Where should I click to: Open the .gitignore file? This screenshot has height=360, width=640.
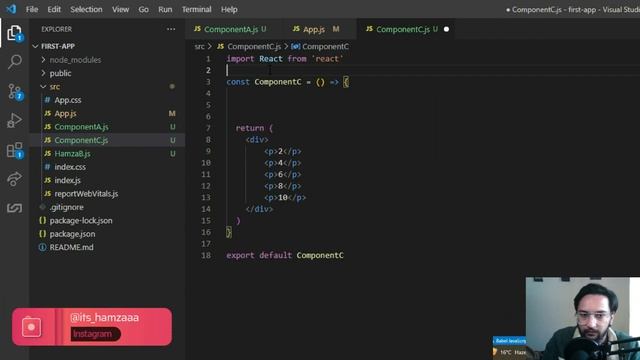coord(67,207)
